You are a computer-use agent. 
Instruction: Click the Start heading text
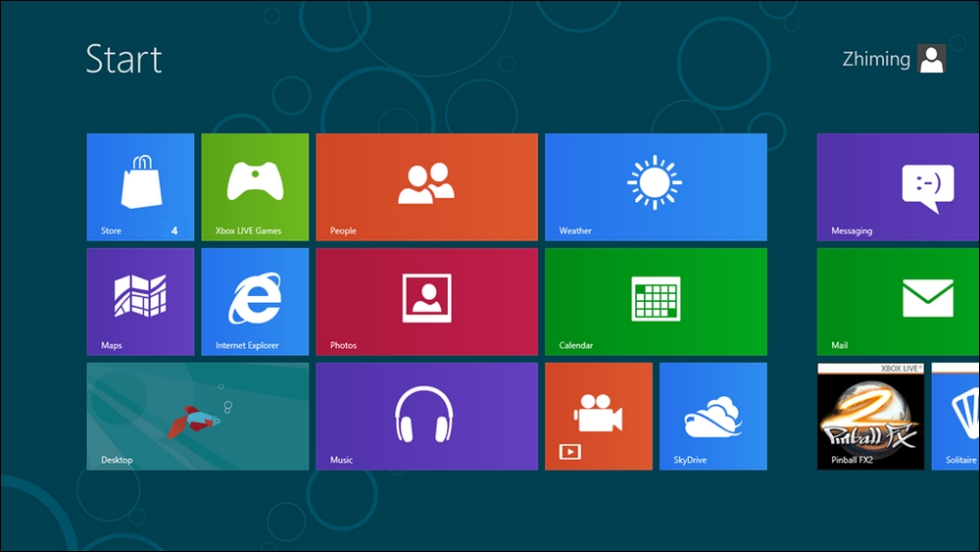click(123, 59)
